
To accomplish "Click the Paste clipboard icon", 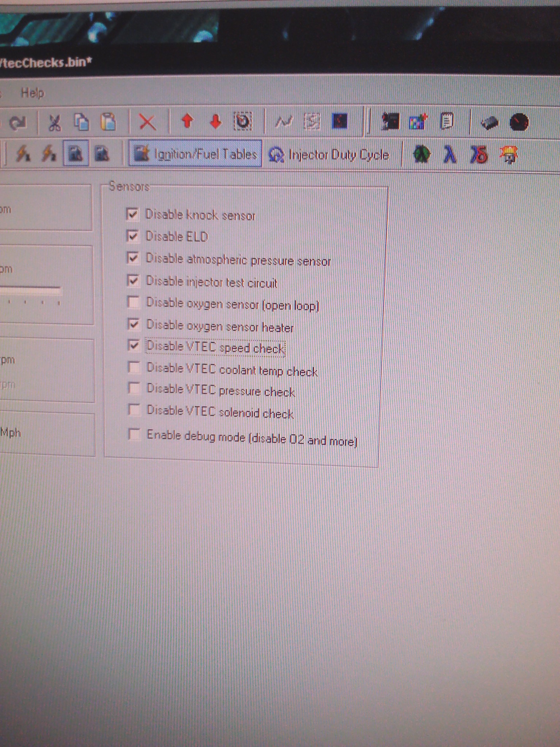I will [108, 122].
